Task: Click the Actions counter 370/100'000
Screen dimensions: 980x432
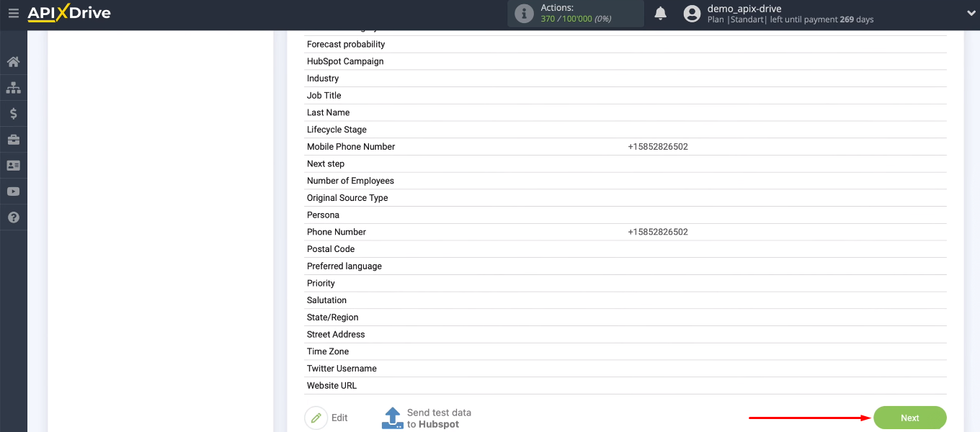Action: 576,19
